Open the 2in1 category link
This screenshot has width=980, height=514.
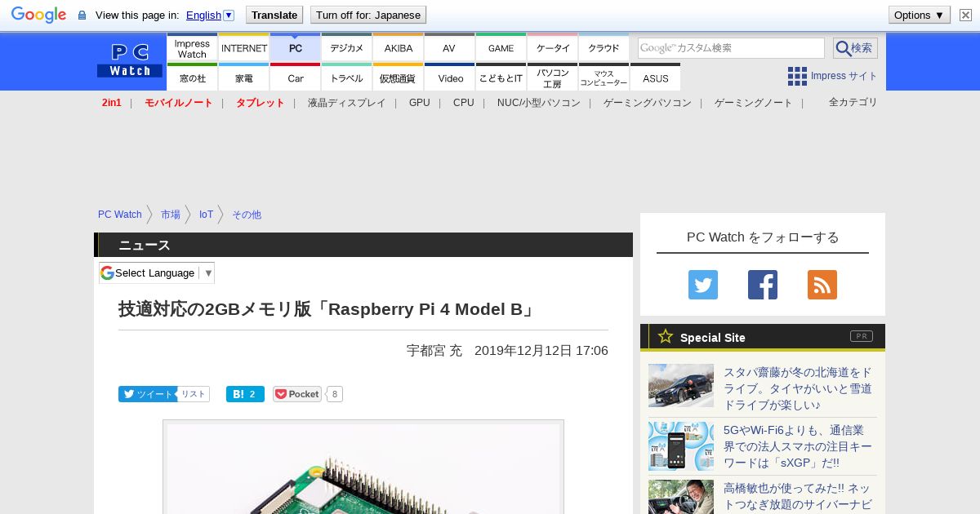coord(112,103)
